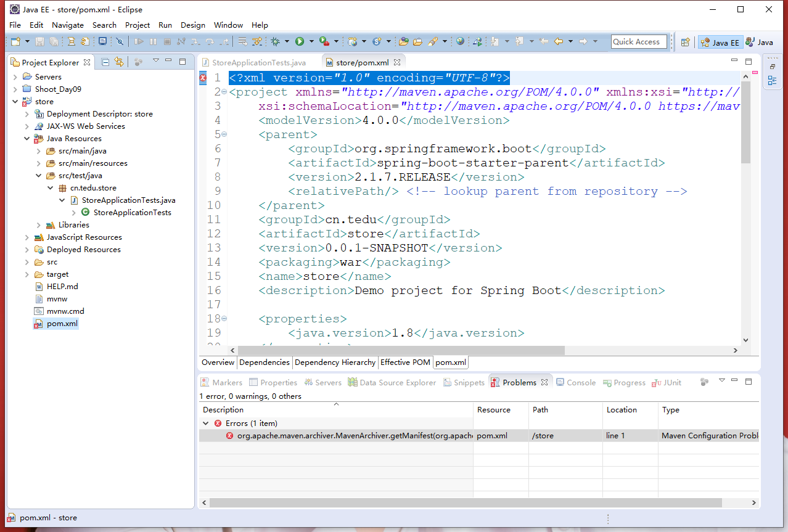This screenshot has height=532, width=788.
Task: Click the editor vertical scrollbar
Action: point(745,122)
